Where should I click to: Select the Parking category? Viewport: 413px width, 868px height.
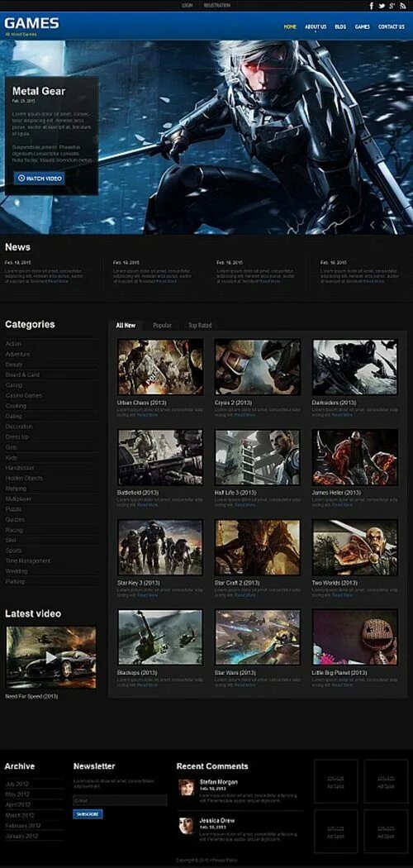pyautogui.click(x=15, y=582)
